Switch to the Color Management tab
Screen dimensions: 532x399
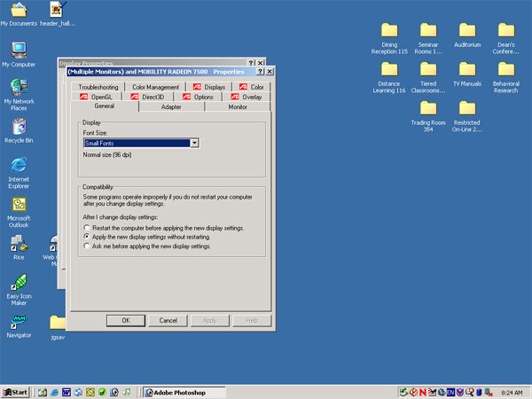(x=155, y=87)
